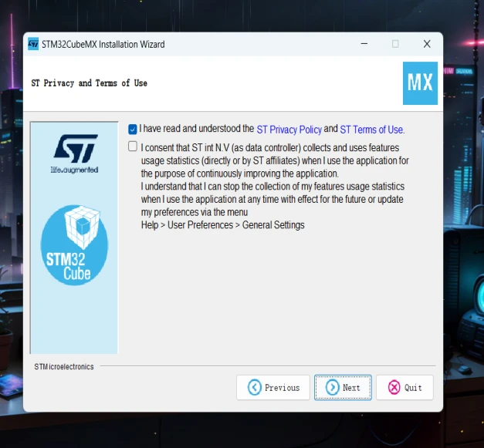
Task: Continue with the Next button
Action: 343,387
